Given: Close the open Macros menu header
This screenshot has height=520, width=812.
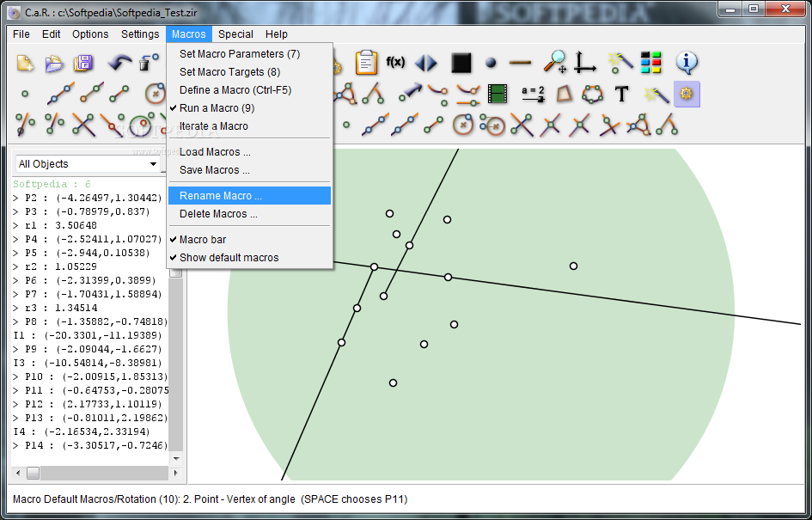Looking at the screenshot, I should coord(189,34).
